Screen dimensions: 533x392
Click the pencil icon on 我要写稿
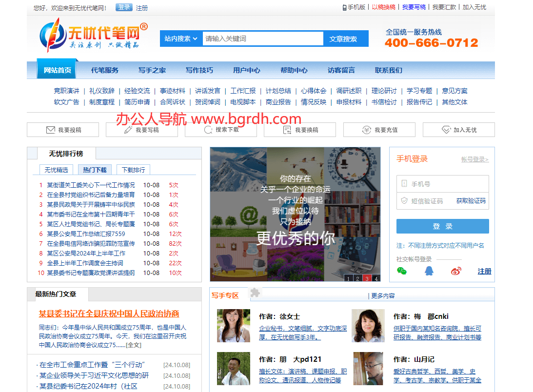[128, 130]
